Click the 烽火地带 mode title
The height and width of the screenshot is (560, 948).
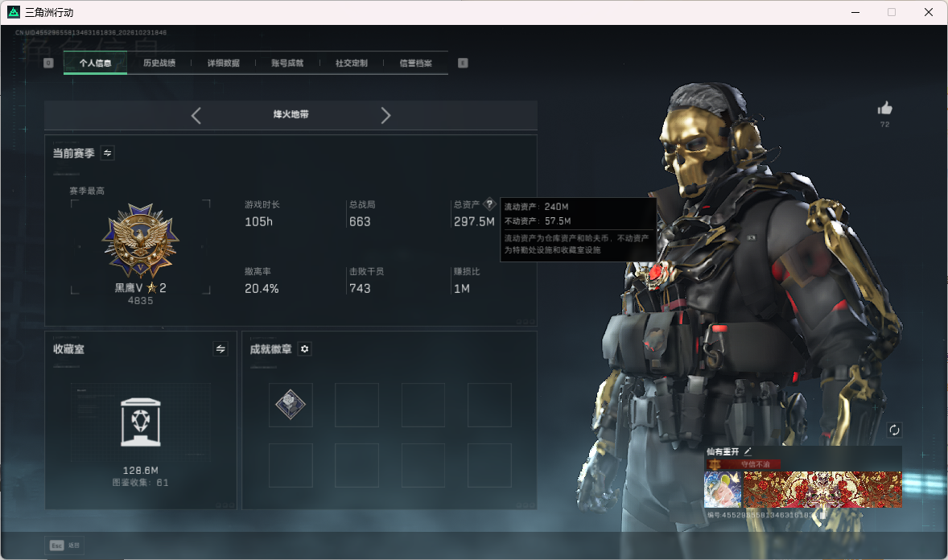point(291,114)
